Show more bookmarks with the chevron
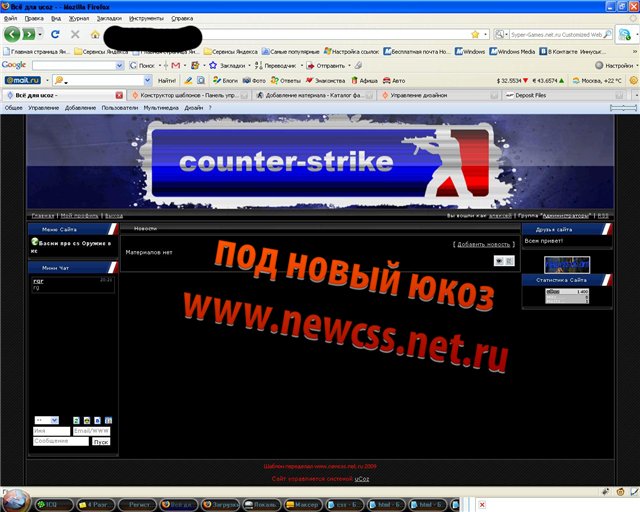Viewport: 640px width, 512px height. [635, 51]
